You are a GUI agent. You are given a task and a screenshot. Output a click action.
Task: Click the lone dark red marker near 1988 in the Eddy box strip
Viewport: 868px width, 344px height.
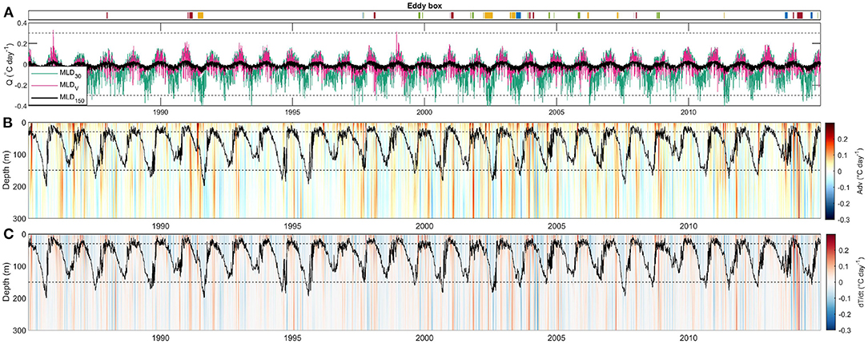tap(107, 15)
